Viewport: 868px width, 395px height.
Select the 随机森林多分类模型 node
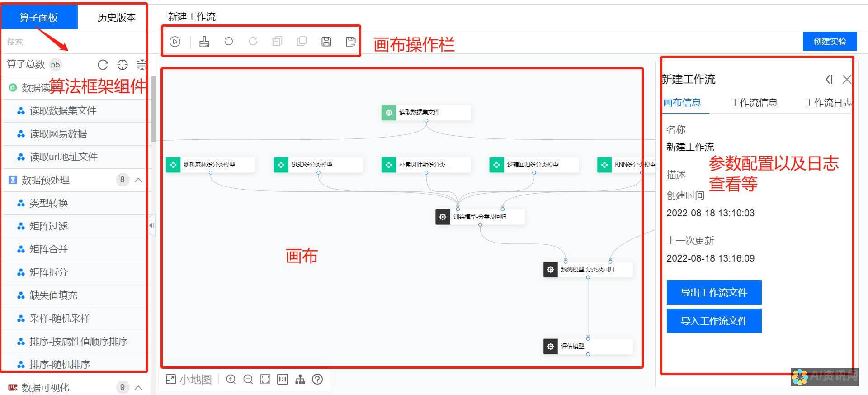click(210, 165)
